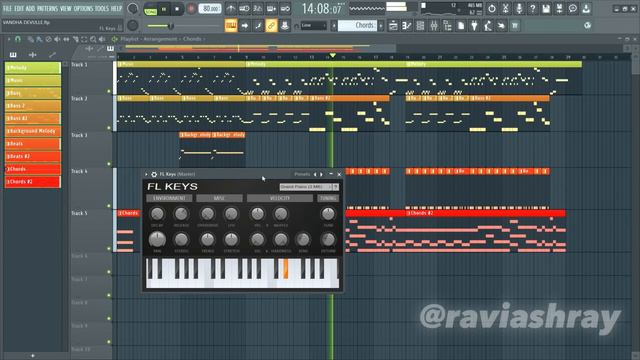
Task: Open the plugin picker plug icon
Action: 474,26
